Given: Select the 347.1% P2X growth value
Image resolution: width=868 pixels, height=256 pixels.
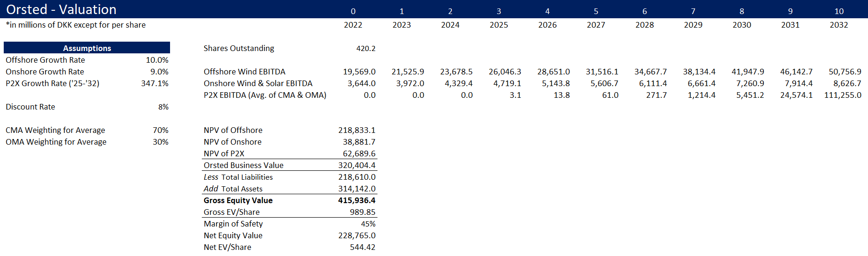Looking at the screenshot, I should pos(155,83).
